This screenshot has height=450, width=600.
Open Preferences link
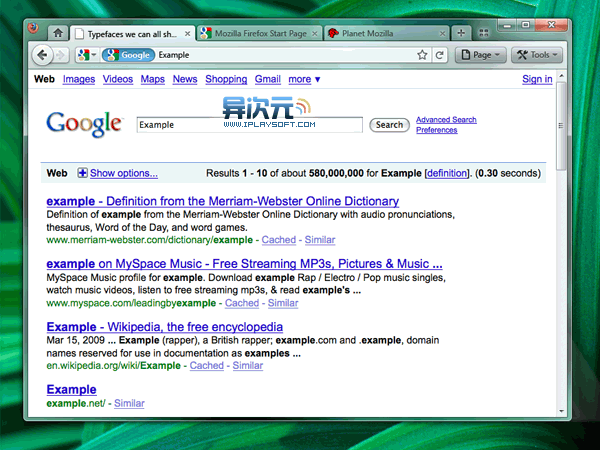coord(437,130)
